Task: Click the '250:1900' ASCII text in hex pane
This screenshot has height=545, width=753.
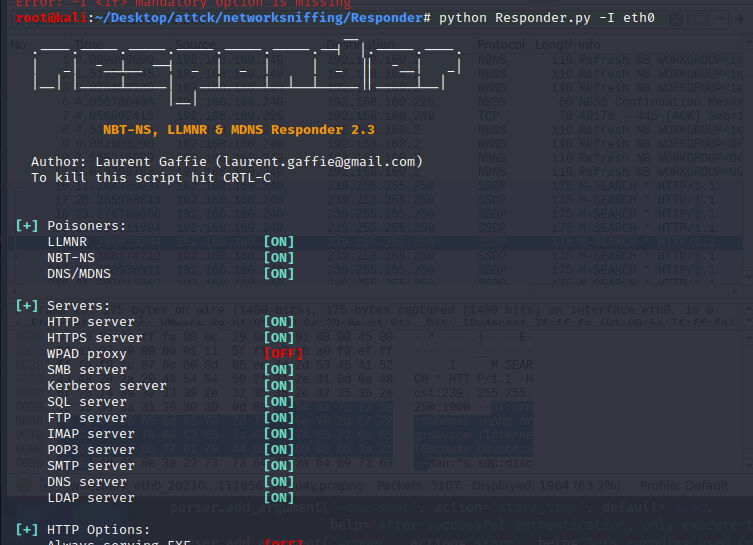Action: [442, 407]
